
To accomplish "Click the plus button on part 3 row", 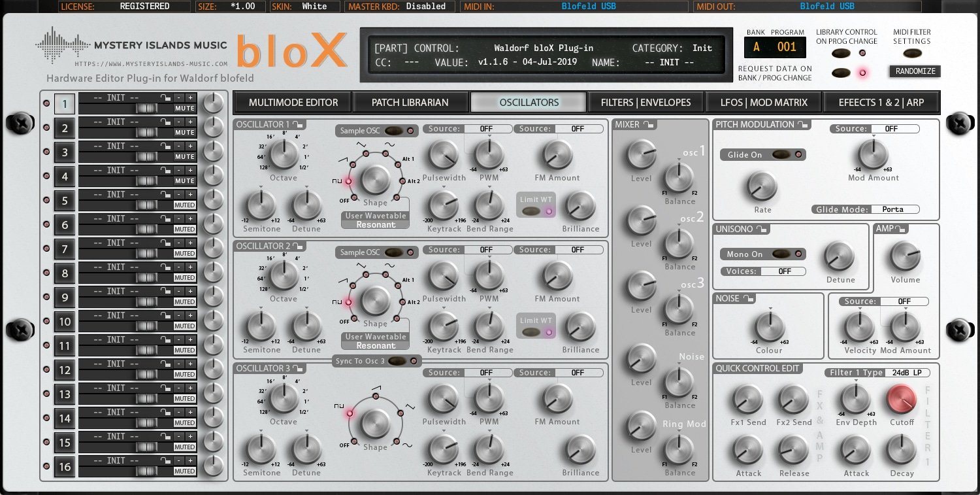I will [x=190, y=146].
